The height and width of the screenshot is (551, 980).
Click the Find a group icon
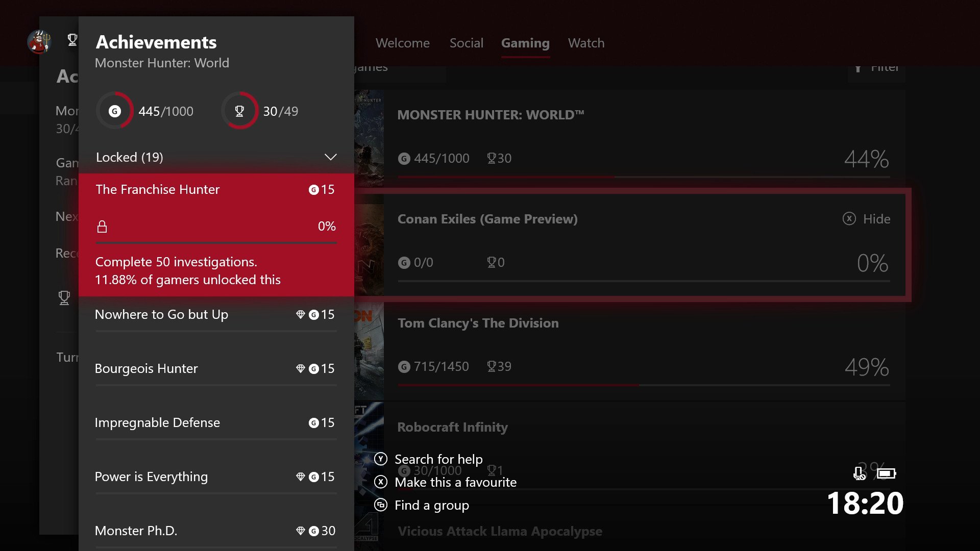[381, 505]
